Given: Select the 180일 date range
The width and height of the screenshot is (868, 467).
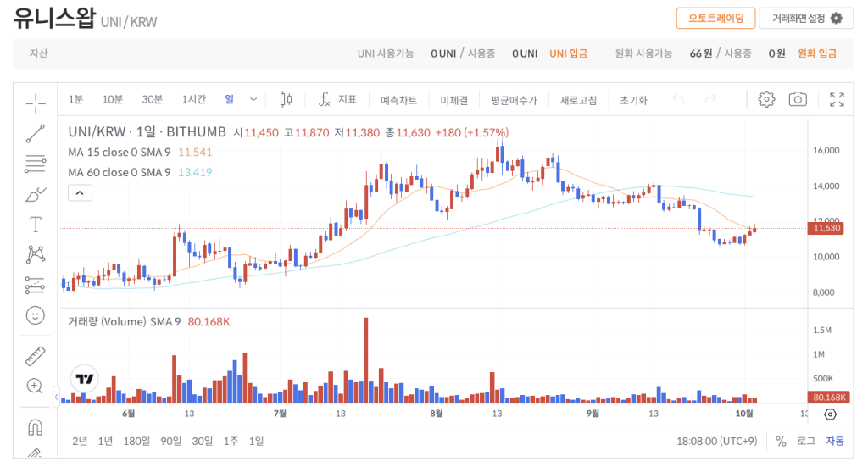Looking at the screenshot, I should coord(136,441).
